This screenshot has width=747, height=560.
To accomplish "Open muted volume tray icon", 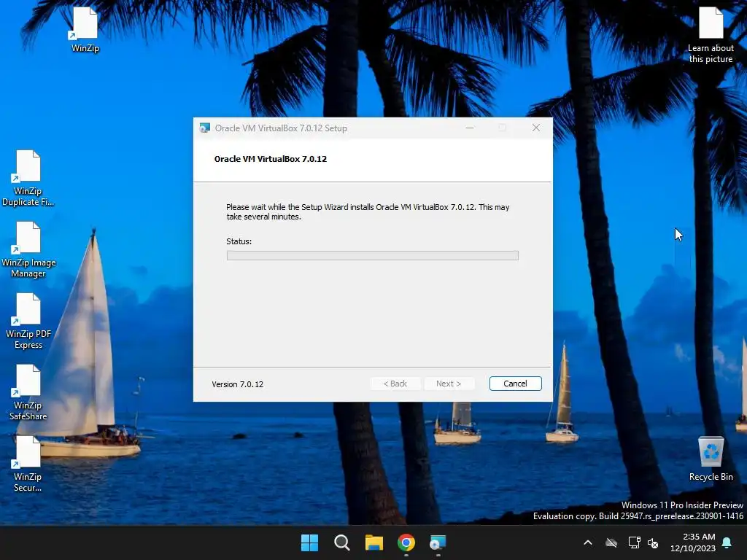I will [x=653, y=542].
